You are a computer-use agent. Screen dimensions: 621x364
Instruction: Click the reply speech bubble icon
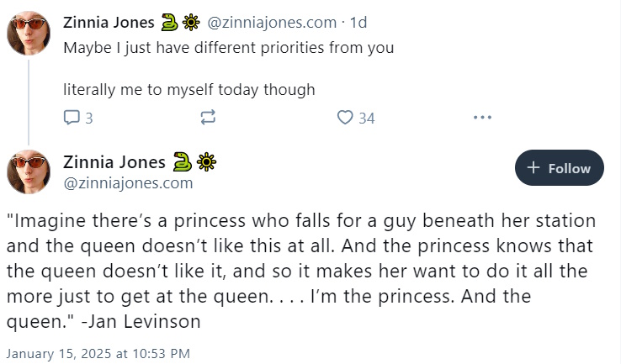pos(72,118)
